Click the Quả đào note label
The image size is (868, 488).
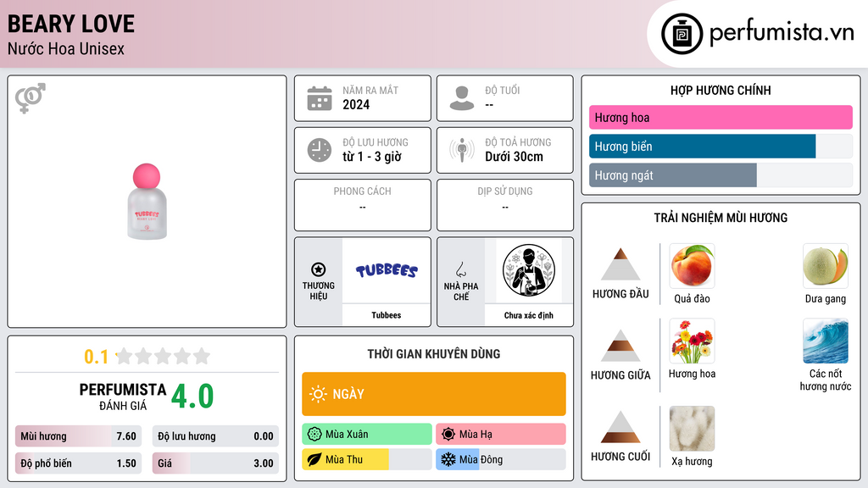coord(692,299)
